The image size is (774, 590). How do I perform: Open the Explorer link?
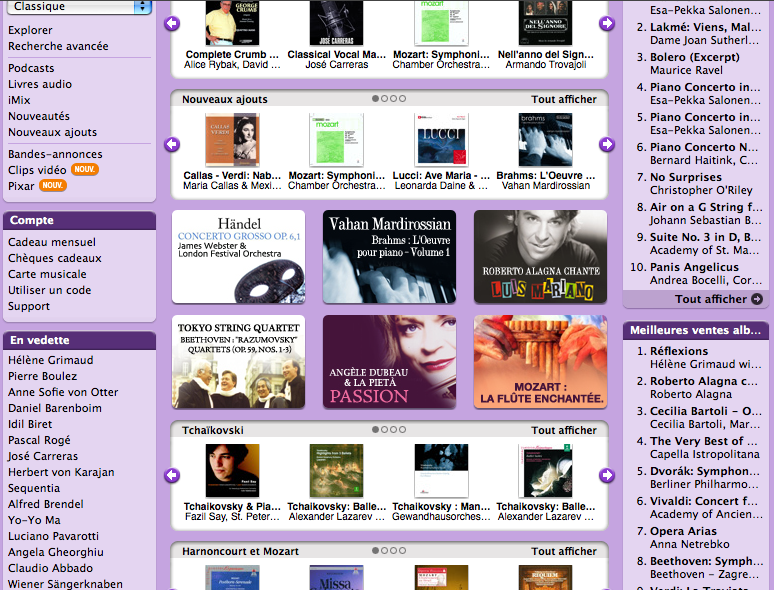tap(30, 30)
